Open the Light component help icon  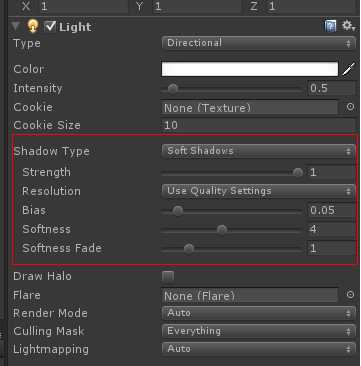pos(330,26)
